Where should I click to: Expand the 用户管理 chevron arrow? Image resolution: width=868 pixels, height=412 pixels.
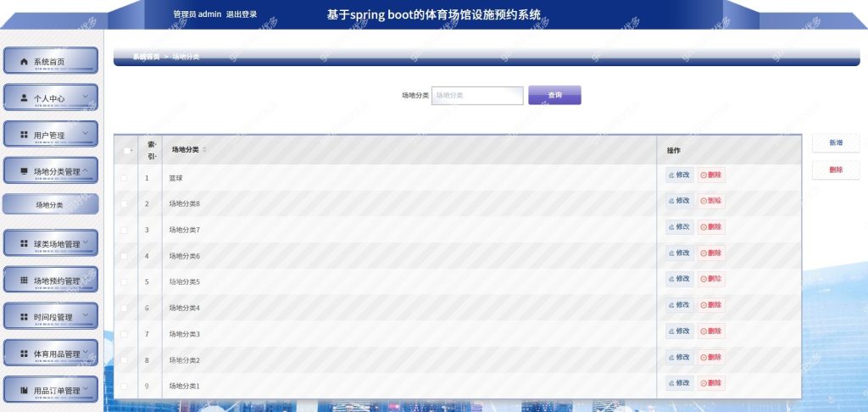(86, 133)
